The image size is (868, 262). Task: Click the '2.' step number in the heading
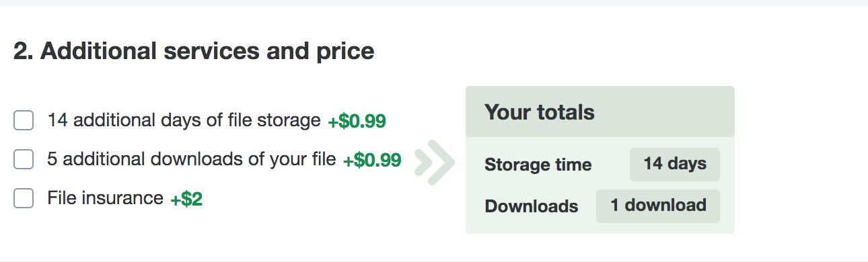[x=24, y=52]
